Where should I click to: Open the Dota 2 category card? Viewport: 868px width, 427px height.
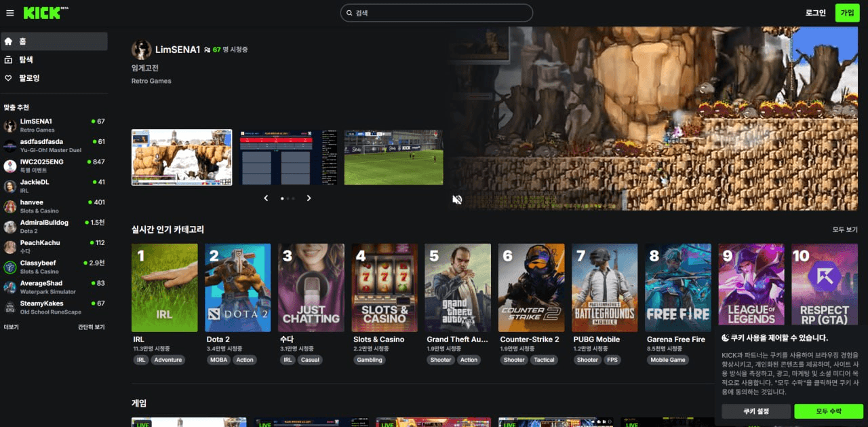(238, 288)
